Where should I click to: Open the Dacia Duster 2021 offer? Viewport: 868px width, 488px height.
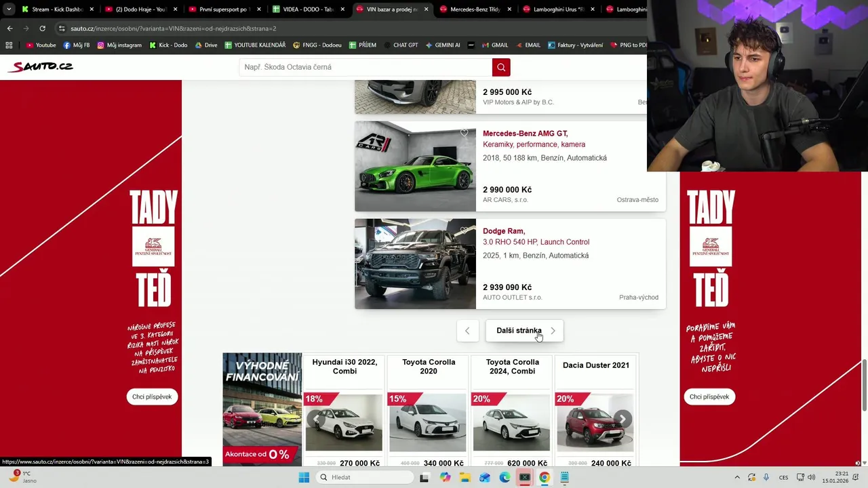(596, 411)
